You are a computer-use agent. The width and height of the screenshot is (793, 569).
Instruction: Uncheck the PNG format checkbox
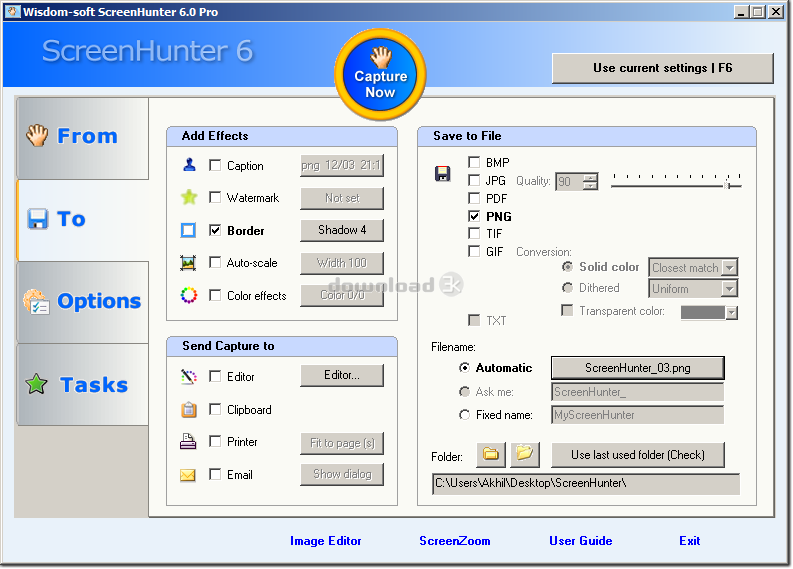tap(474, 216)
